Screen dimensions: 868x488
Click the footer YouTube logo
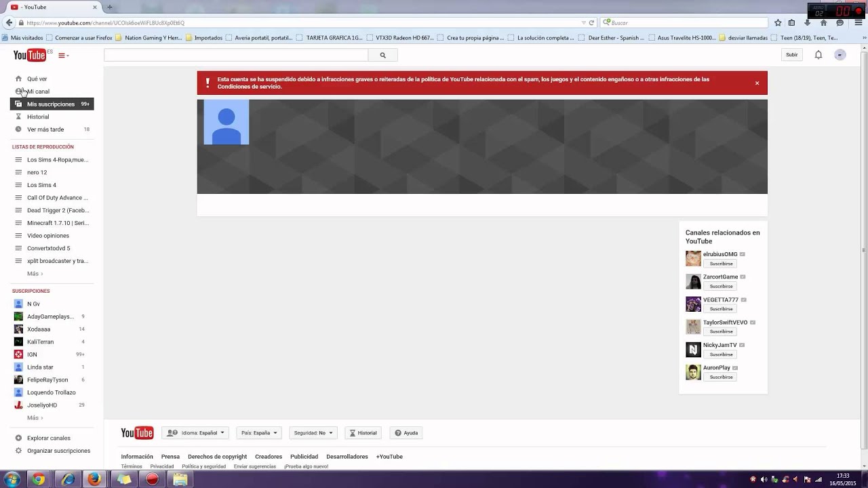point(137,433)
